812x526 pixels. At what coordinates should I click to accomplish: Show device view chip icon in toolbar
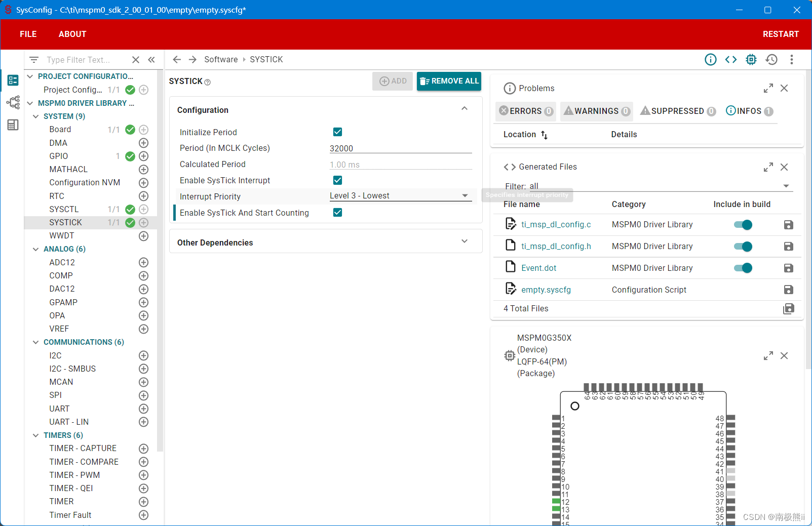point(751,60)
